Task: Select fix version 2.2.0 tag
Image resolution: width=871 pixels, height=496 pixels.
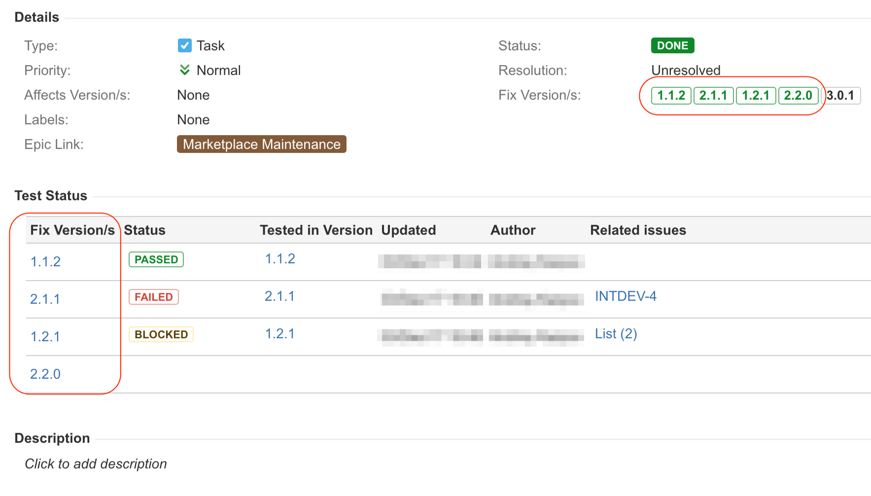Action: coord(798,96)
